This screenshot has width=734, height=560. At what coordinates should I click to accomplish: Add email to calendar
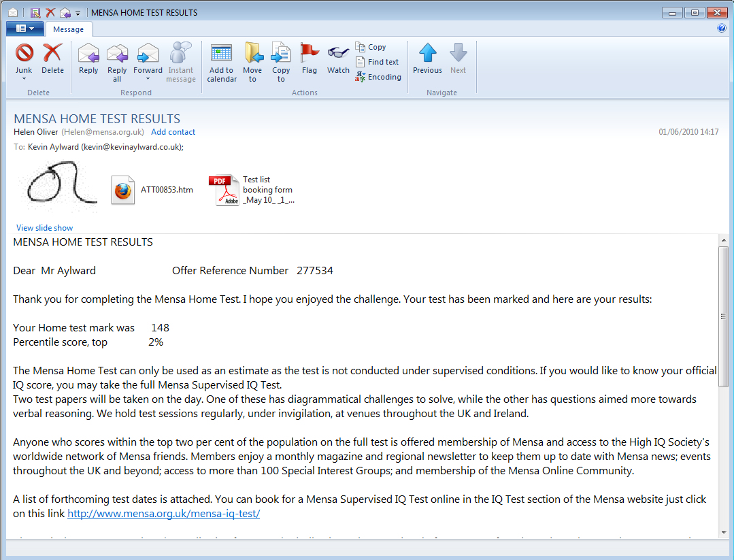[x=222, y=63]
